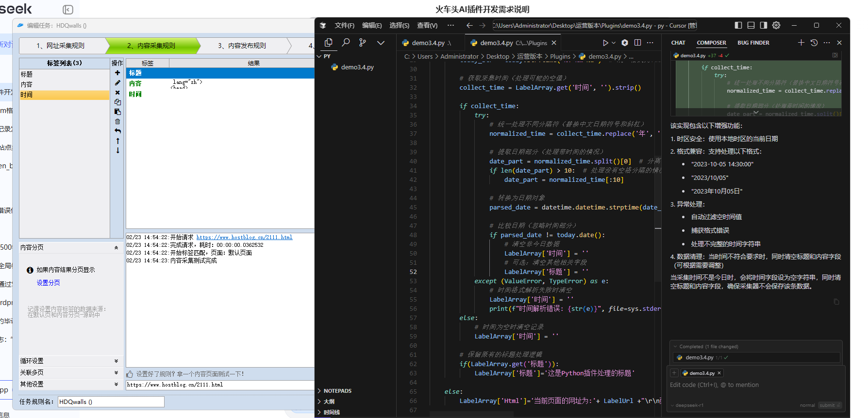The height and width of the screenshot is (418, 868).
Task: Expand the 循环设置 section
Action: click(x=116, y=361)
